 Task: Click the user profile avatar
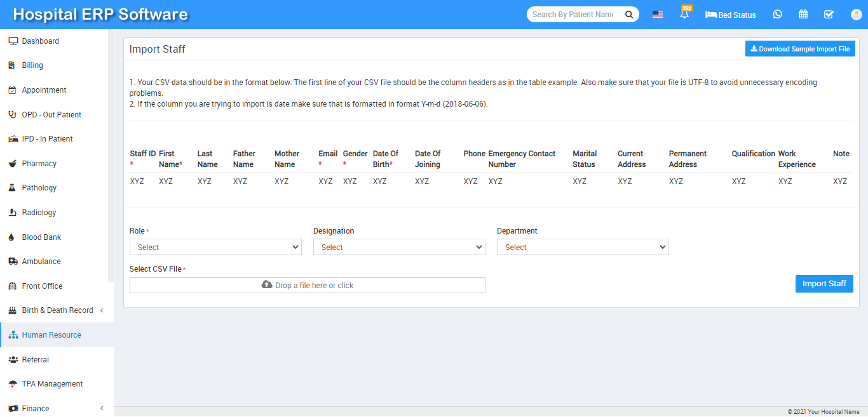click(x=856, y=15)
